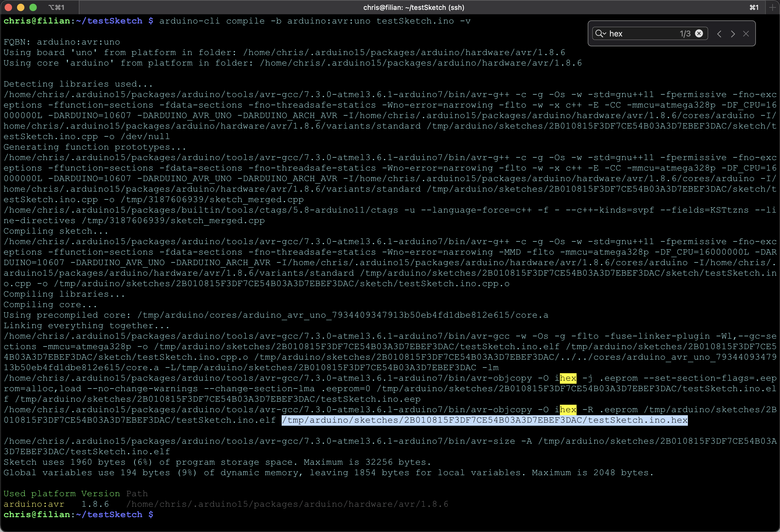Click the core.a precompiled core path

point(342,315)
